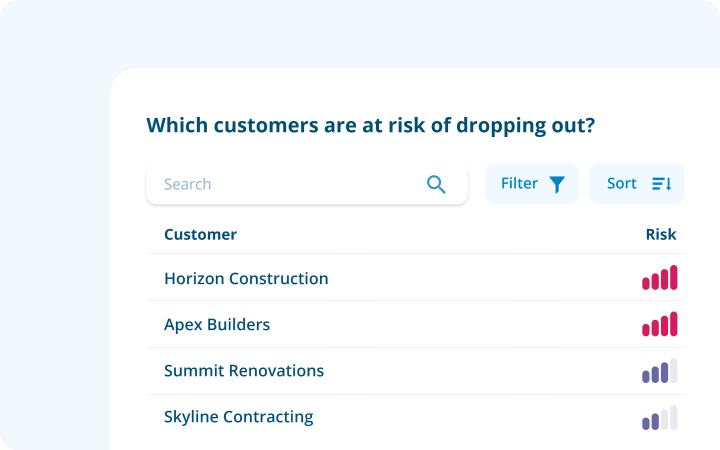Screen dimensions: 720x450
Task: Click the sort descending icon
Action: click(x=662, y=184)
